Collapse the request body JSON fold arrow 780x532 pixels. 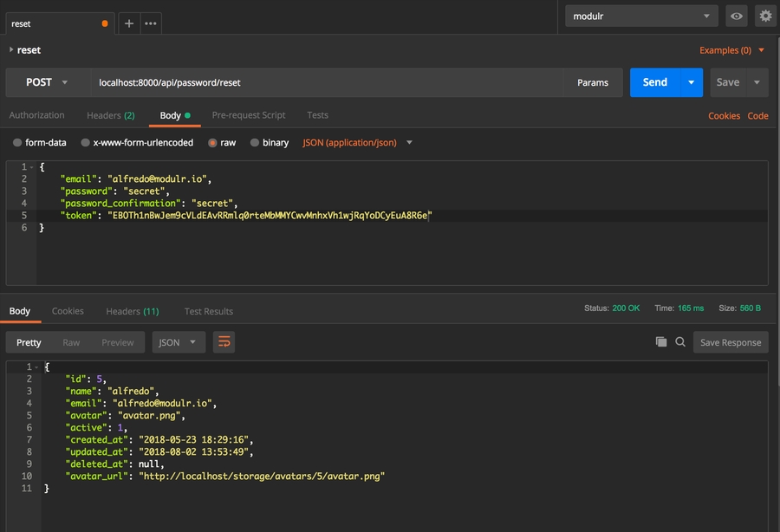click(32, 166)
